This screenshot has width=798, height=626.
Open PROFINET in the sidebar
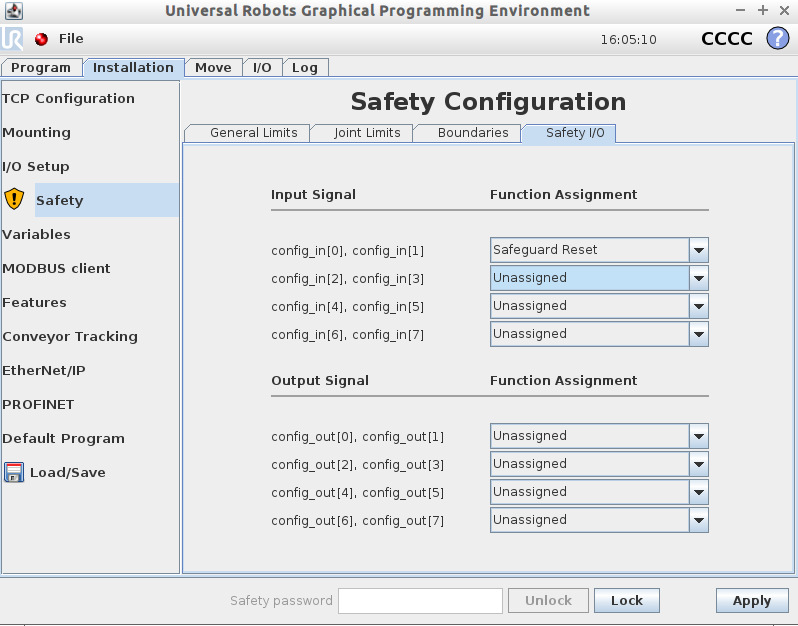click(38, 405)
